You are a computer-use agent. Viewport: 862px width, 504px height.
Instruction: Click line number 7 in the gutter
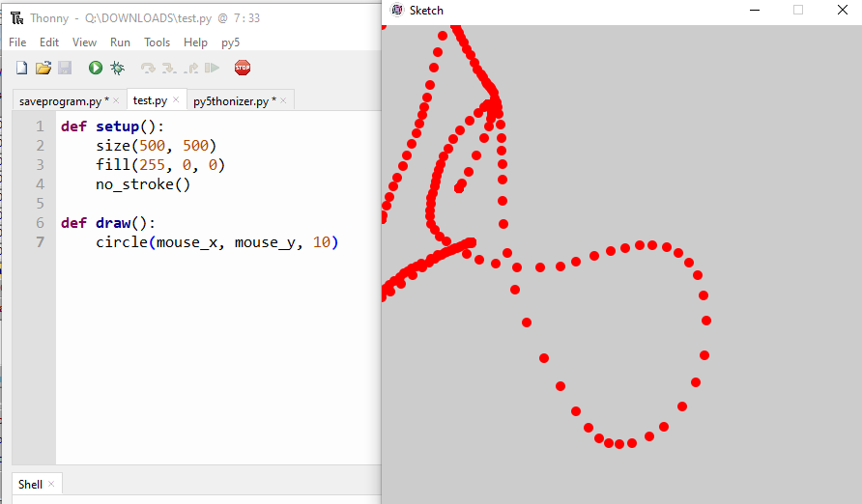(40, 242)
